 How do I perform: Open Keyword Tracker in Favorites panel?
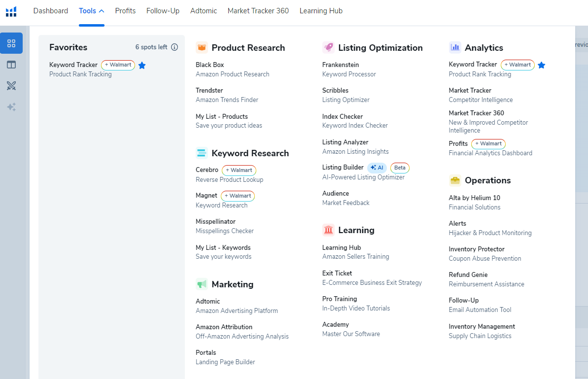73,65
